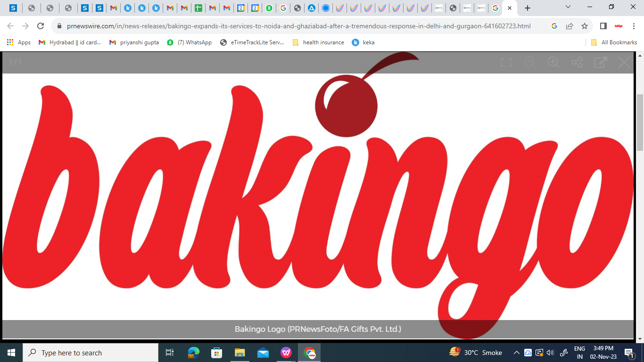The height and width of the screenshot is (362, 644).
Task: Open the Chrome side panel
Action: coord(603,26)
